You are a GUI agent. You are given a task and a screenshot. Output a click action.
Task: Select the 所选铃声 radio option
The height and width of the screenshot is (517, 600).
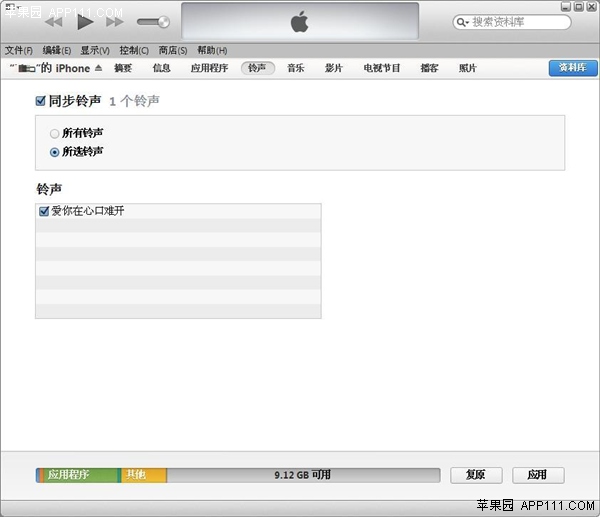(54, 152)
